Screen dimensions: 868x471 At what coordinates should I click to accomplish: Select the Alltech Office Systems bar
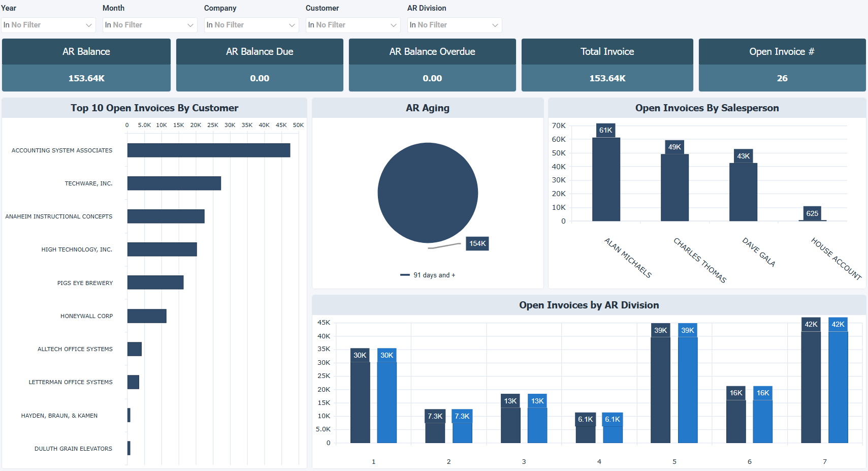135,349
